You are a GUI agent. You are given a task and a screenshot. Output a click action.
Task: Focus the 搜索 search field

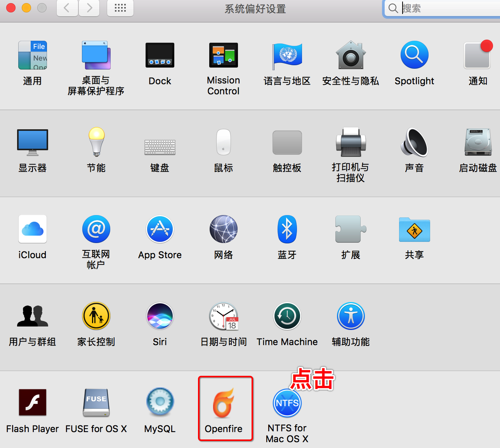pos(443,8)
